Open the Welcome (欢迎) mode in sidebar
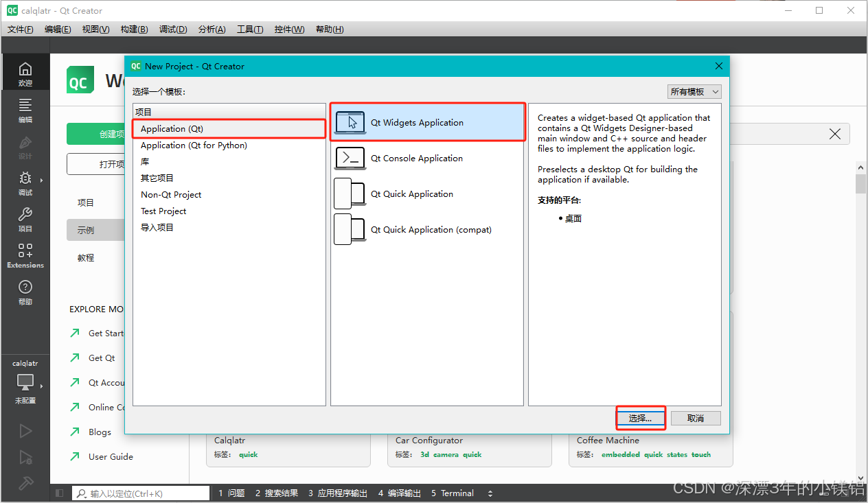The image size is (868, 503). coord(25,72)
